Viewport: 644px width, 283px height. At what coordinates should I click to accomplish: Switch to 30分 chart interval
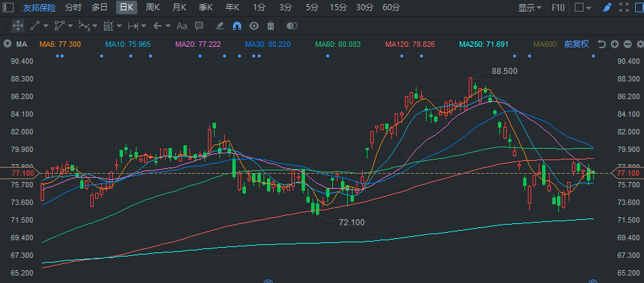point(365,7)
